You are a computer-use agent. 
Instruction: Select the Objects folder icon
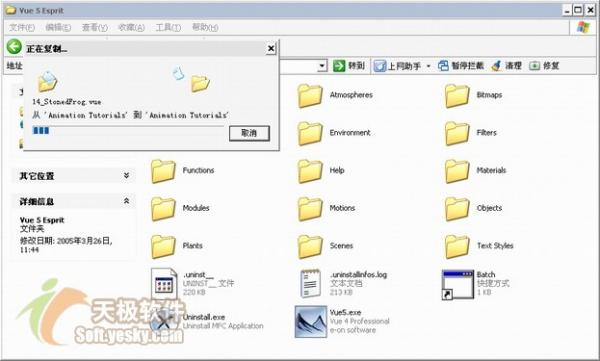pyautogui.click(x=457, y=209)
